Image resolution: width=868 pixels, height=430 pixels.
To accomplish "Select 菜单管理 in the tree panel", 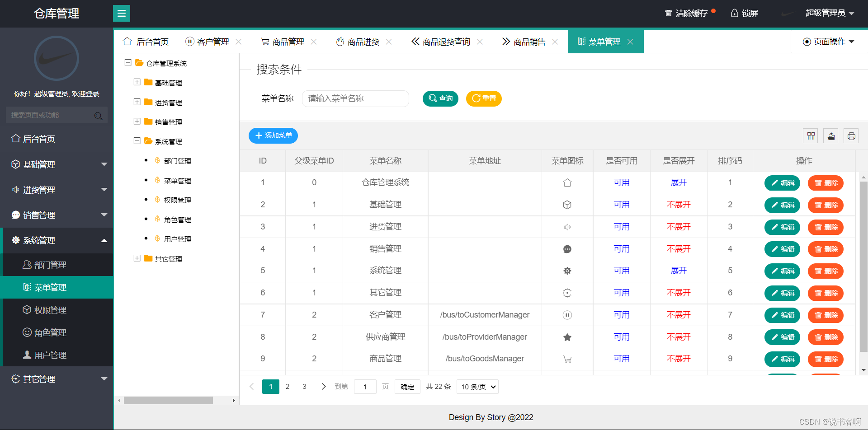I will click(177, 181).
